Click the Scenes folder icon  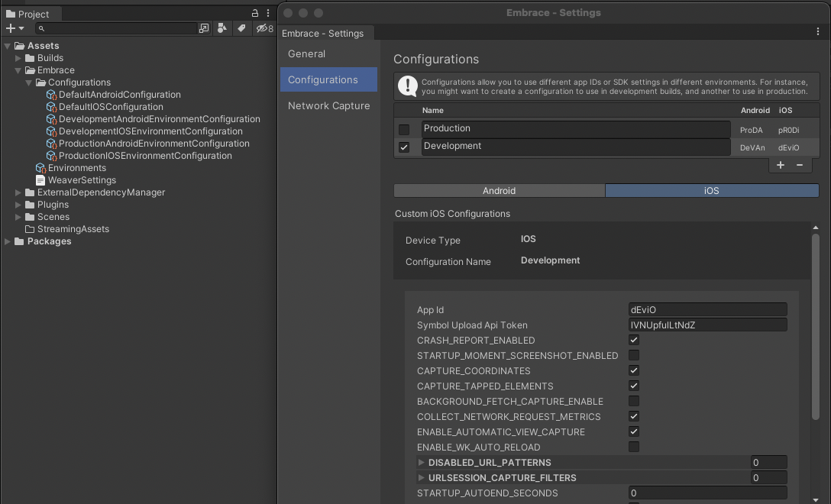tap(30, 217)
